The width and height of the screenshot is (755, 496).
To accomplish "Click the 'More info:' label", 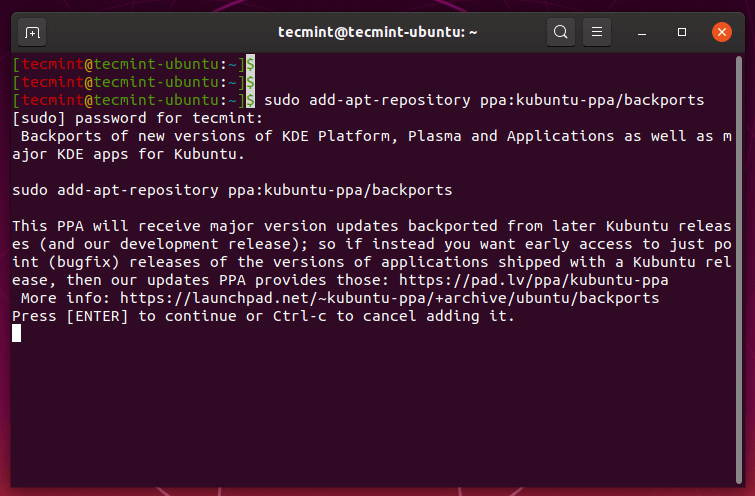I will coord(61,298).
